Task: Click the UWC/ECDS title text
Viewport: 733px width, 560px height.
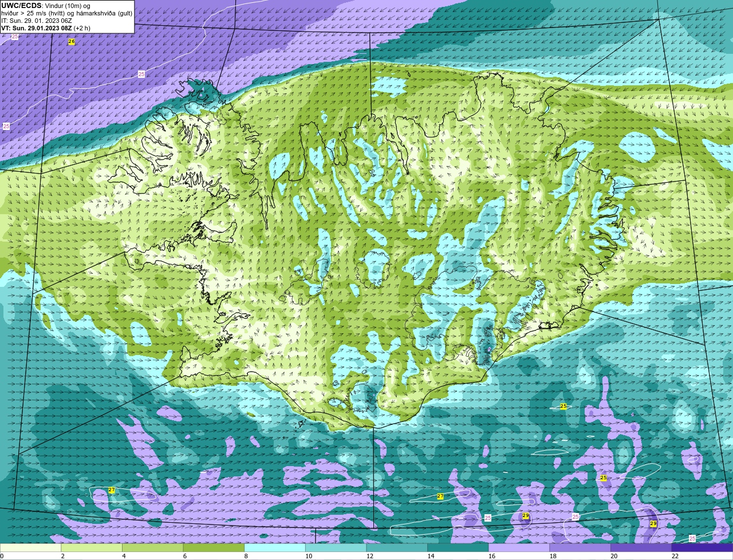Action: click(21, 6)
